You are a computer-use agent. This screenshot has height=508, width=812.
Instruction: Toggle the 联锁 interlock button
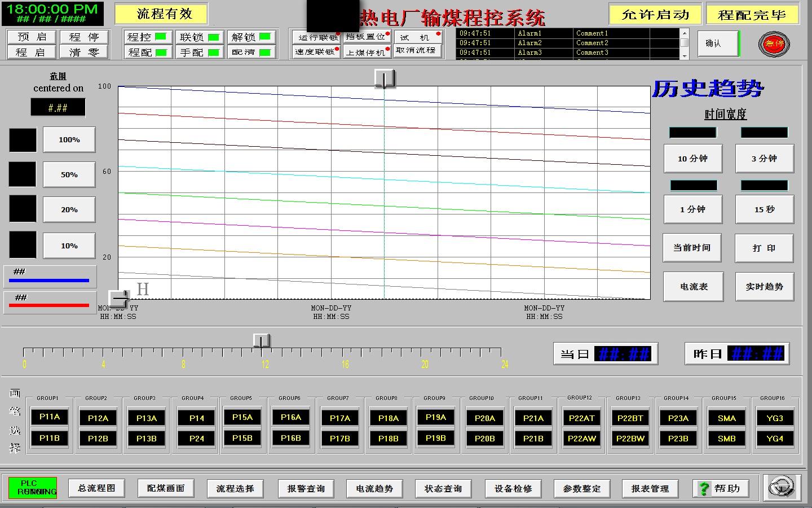pyautogui.click(x=200, y=37)
